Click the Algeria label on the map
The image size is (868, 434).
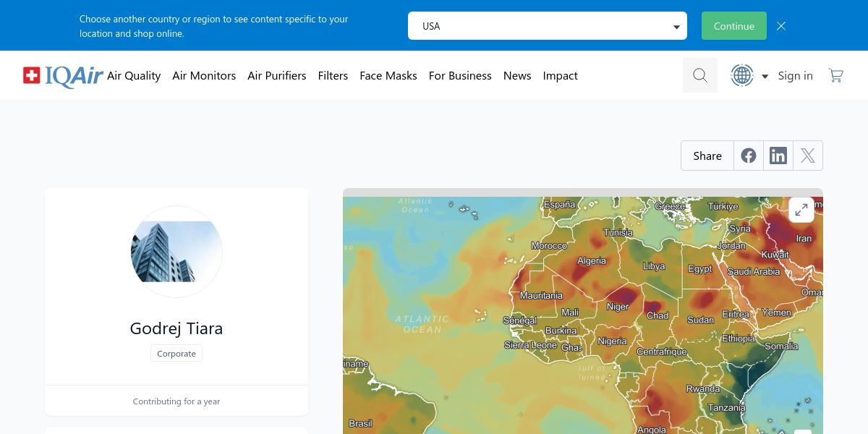592,261
